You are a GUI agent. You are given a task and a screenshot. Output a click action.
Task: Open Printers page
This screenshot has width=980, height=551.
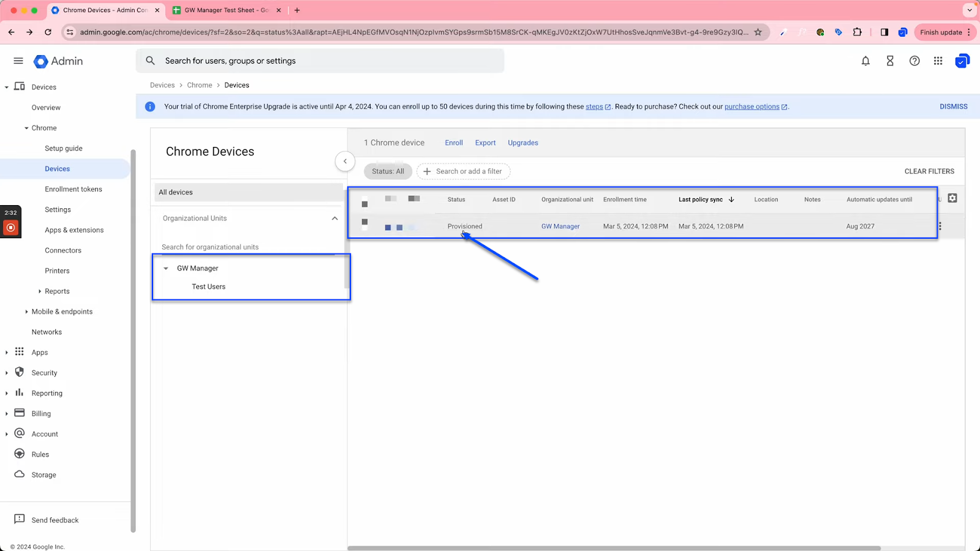point(57,271)
